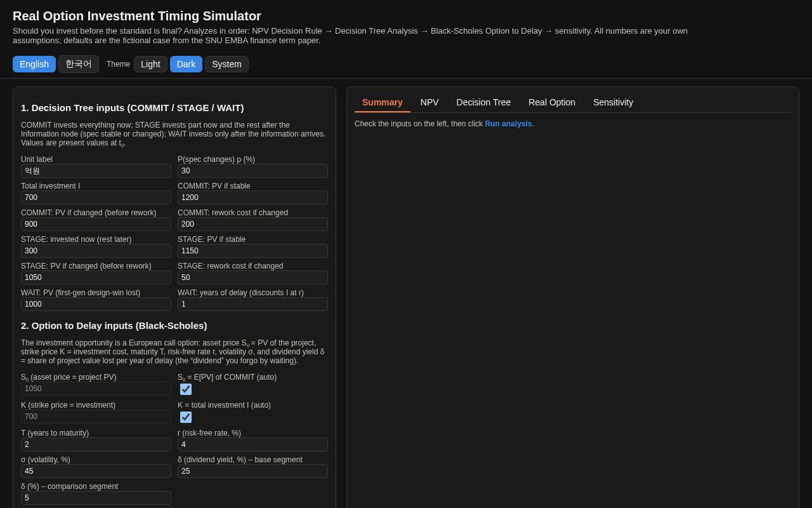The width and height of the screenshot is (812, 508).
Task: Edit the r (risk-free rate, %) field
Action: [252, 444]
